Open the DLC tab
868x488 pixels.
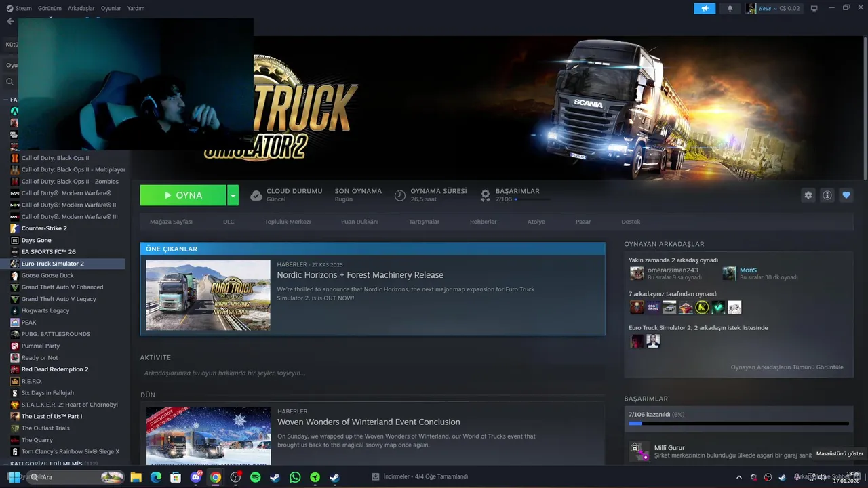click(229, 222)
